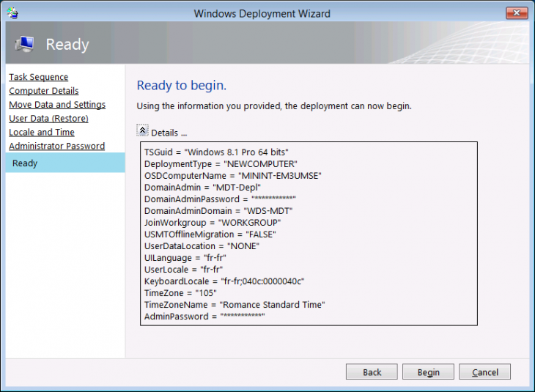Click the DomainAdmin "MDT-Depl" line
This screenshot has width=535, height=392.
tap(202, 188)
